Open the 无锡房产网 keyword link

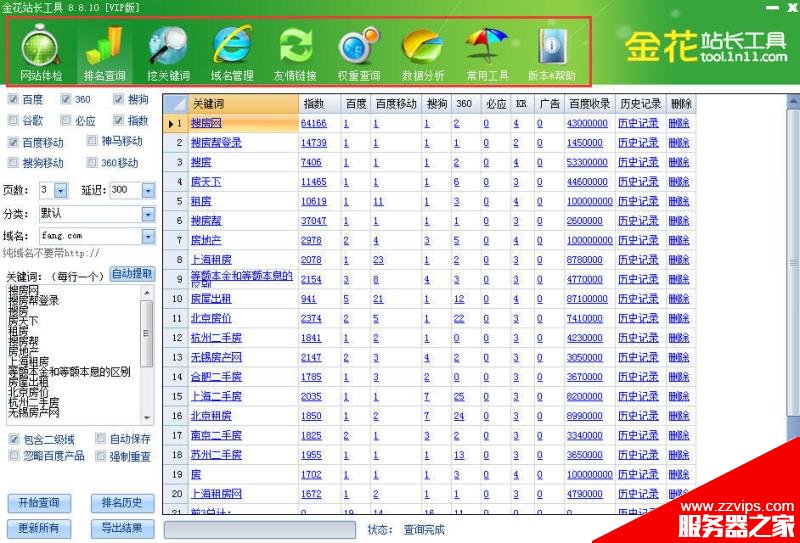coord(216,357)
